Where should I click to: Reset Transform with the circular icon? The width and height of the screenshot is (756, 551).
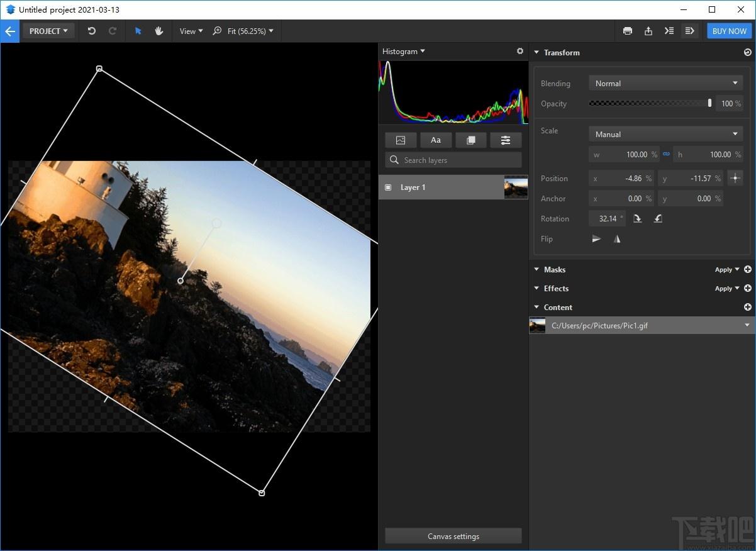[747, 53]
